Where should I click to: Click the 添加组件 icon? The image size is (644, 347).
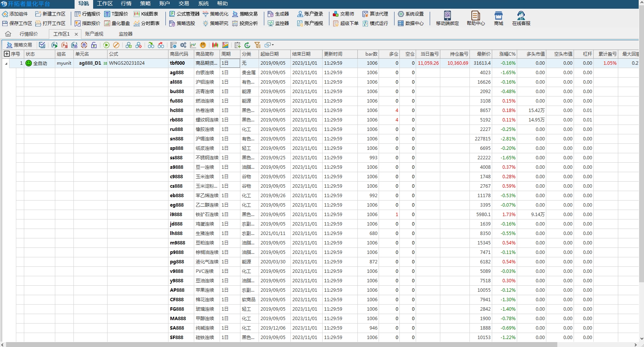5,14
